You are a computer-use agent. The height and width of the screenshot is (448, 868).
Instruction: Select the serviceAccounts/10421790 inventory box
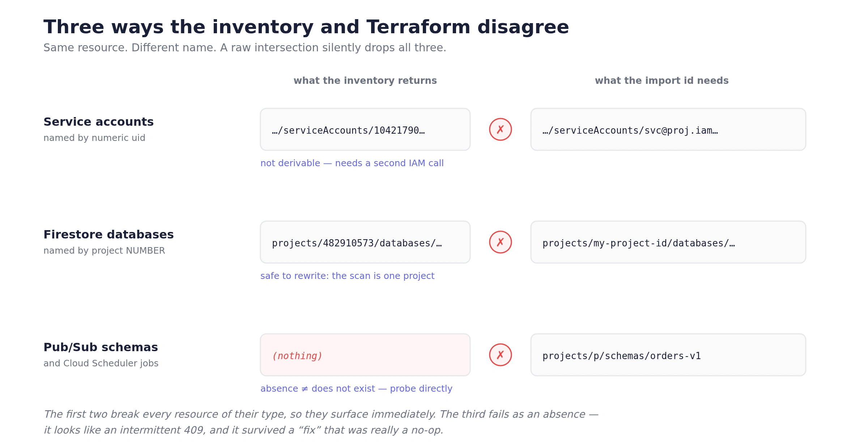pos(365,129)
